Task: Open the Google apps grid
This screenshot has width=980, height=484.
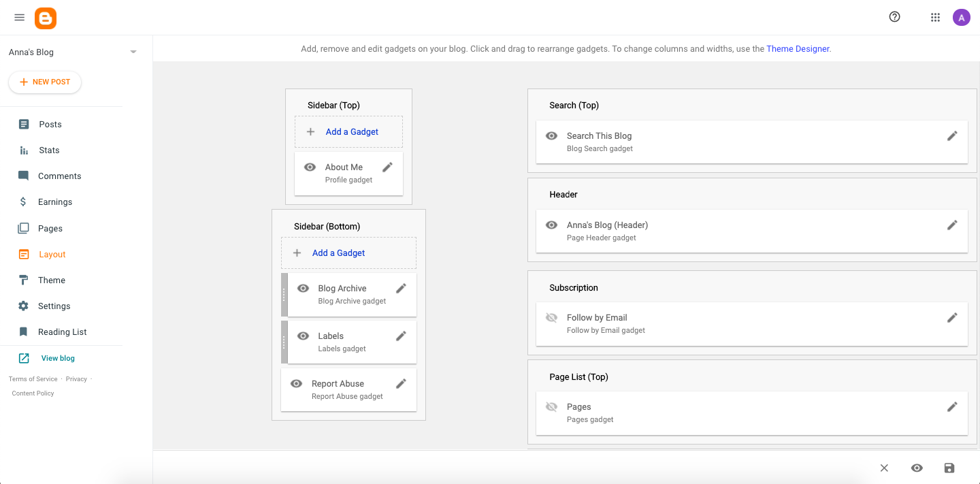Action: click(935, 18)
